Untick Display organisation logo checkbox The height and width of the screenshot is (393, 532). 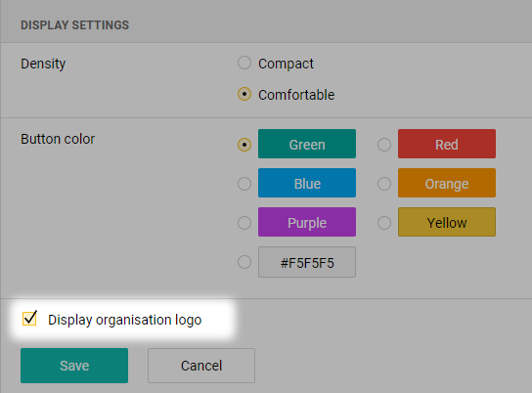[x=29, y=319]
